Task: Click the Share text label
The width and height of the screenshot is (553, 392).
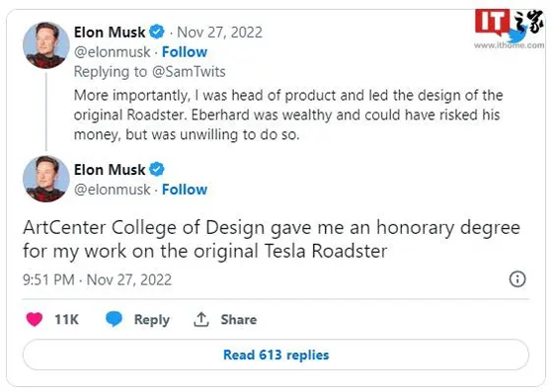Action: click(239, 319)
